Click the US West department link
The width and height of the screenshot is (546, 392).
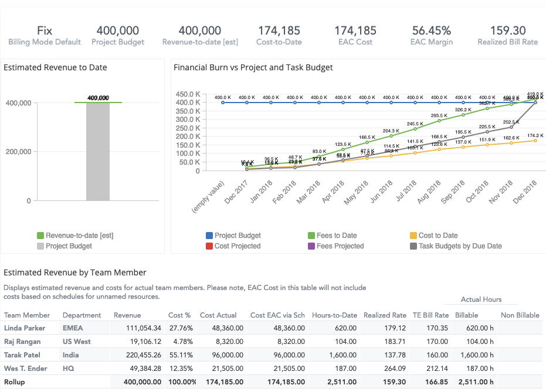[77, 342]
